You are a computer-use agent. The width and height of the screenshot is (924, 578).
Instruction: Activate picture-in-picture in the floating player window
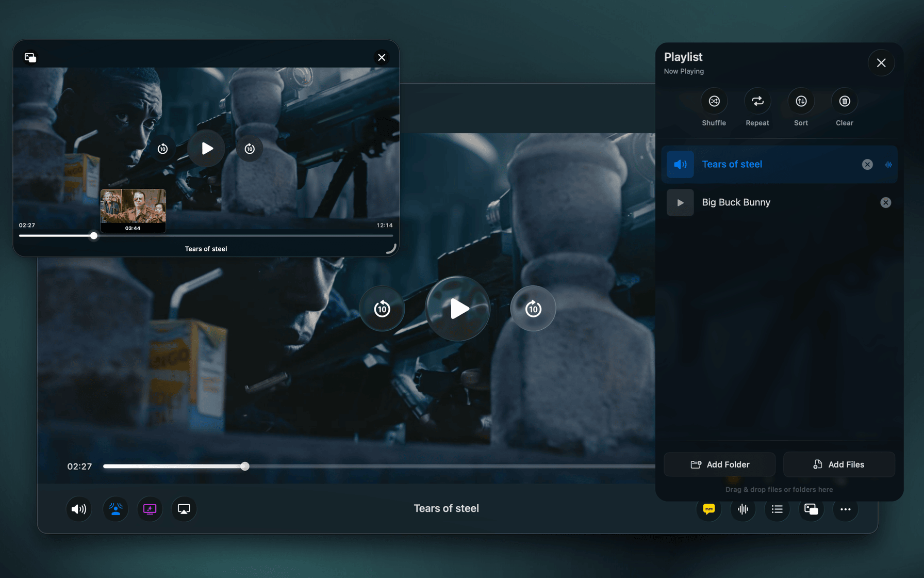pyautogui.click(x=30, y=57)
